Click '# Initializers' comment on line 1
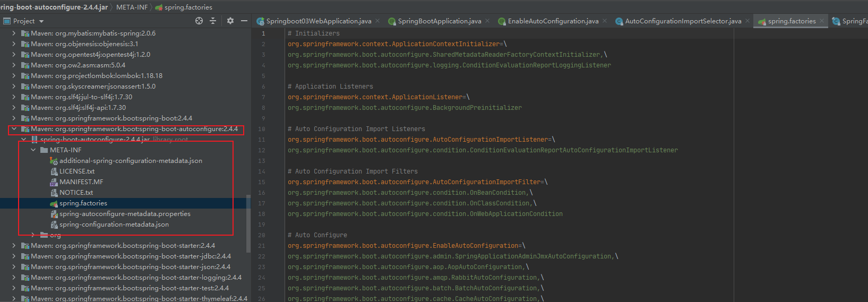This screenshot has height=302, width=868. point(314,33)
